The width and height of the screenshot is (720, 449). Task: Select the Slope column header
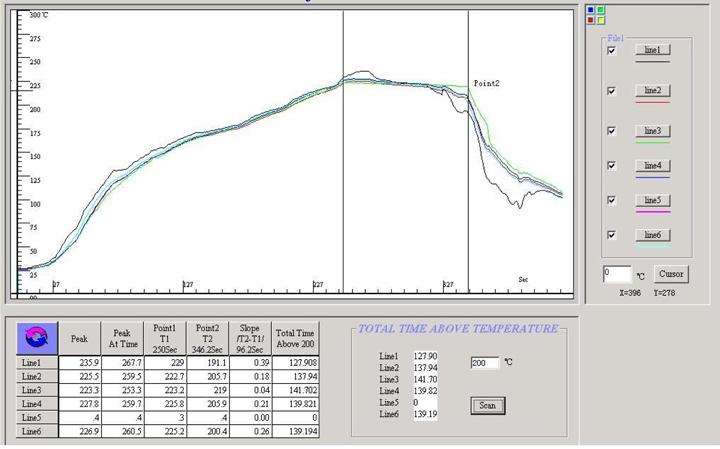[x=250, y=339]
